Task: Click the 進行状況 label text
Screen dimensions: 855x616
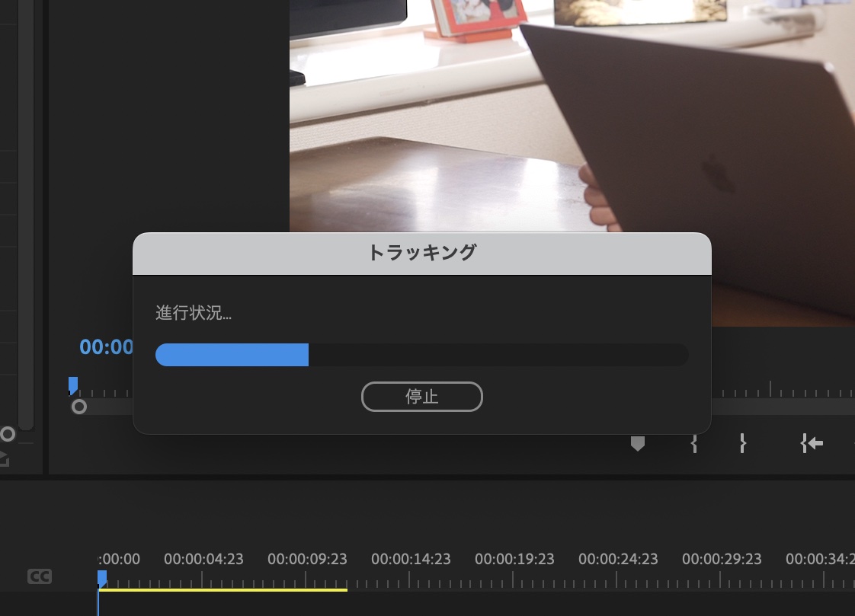Action: [194, 313]
